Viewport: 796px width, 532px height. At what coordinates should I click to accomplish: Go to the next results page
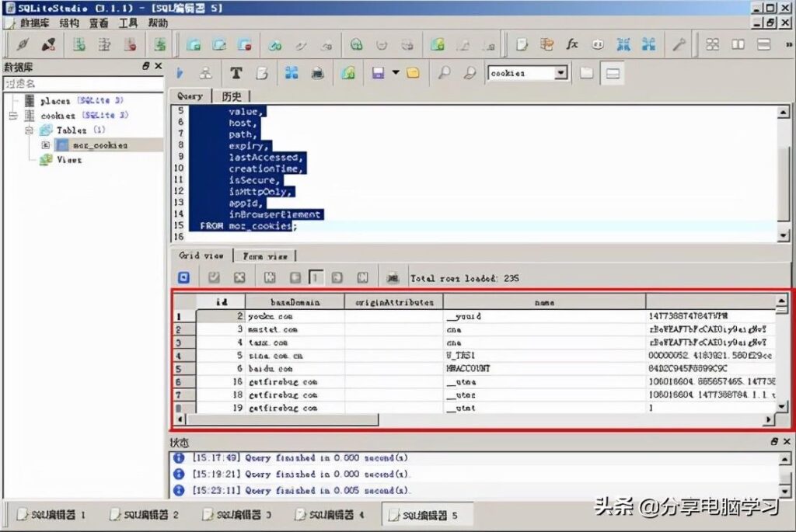pyautogui.click(x=337, y=277)
